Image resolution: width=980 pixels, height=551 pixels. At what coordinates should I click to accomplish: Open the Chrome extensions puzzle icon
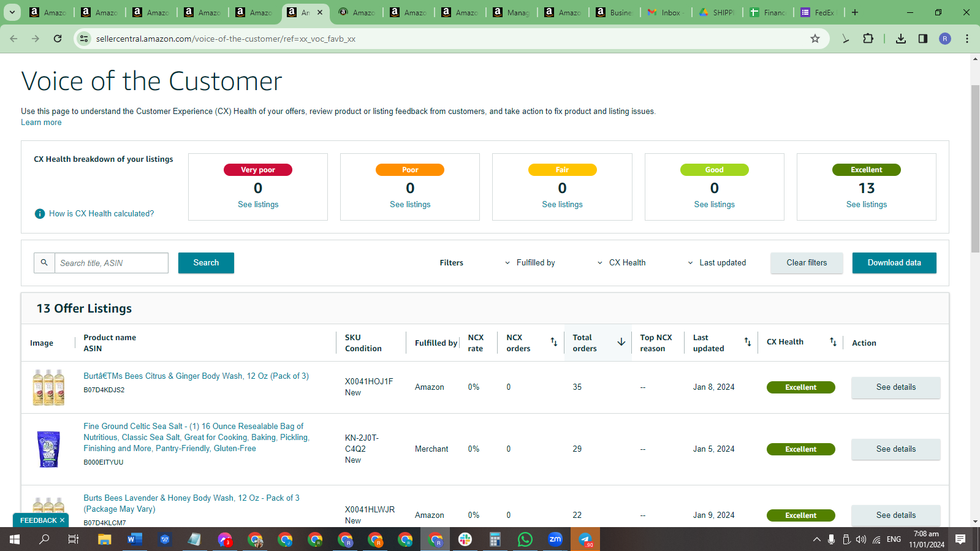(868, 39)
